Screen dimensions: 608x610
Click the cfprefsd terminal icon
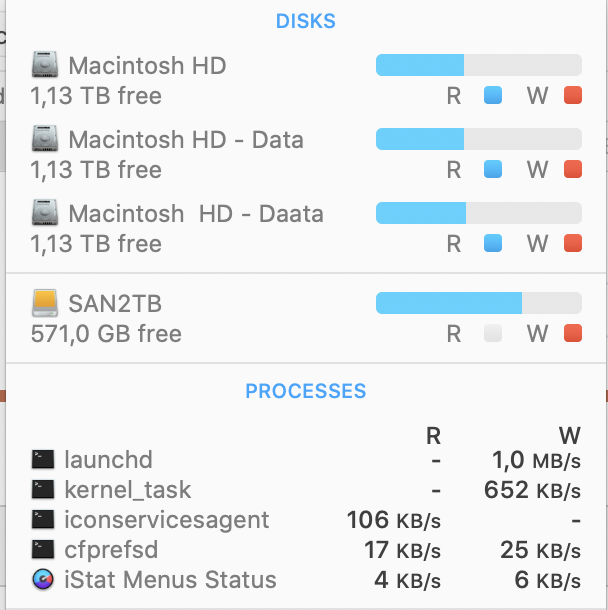pyautogui.click(x=43, y=549)
